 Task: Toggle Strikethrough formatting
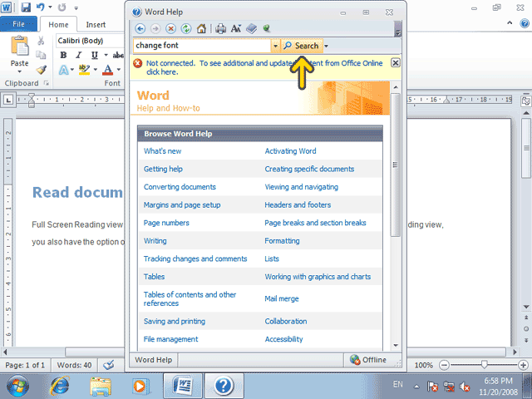[x=118, y=56]
